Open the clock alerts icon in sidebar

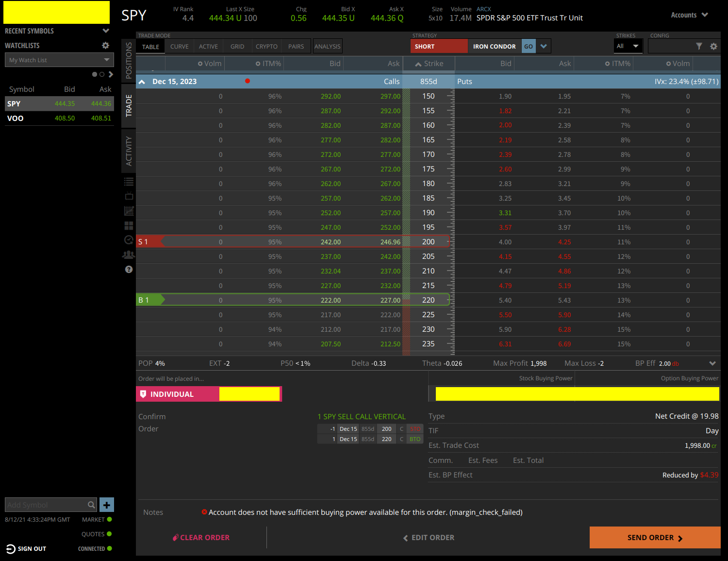129,240
